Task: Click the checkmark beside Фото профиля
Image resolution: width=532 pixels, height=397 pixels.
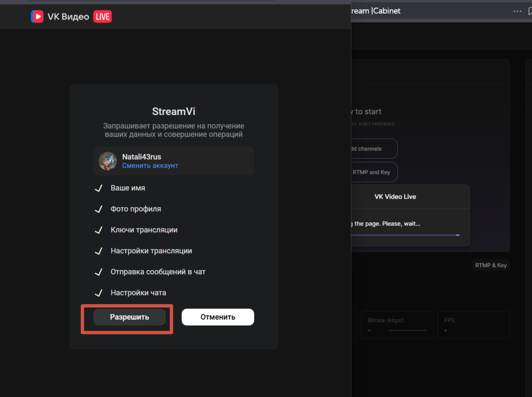Action: tap(98, 209)
